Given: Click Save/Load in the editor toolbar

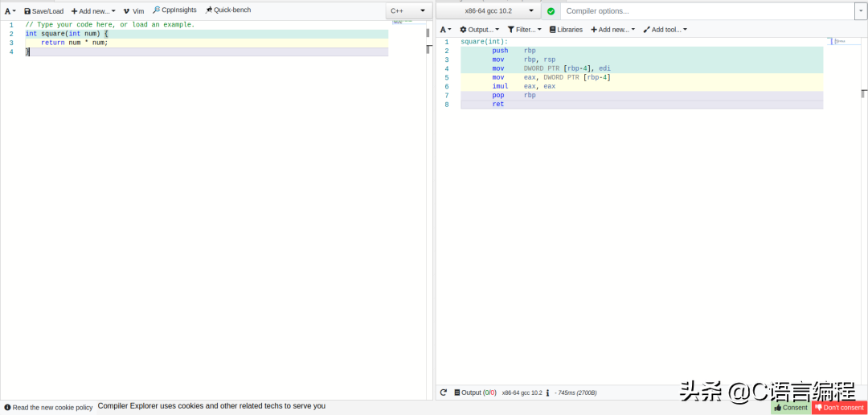Looking at the screenshot, I should pyautogui.click(x=43, y=11).
